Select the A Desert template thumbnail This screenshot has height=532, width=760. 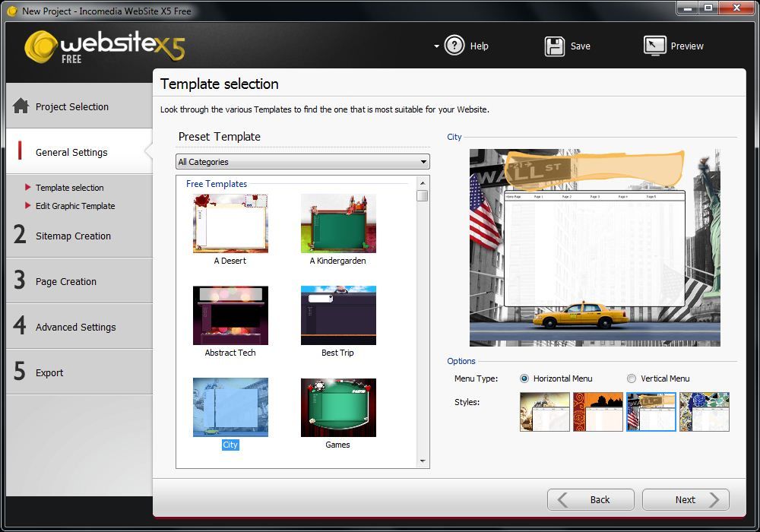pyautogui.click(x=230, y=223)
